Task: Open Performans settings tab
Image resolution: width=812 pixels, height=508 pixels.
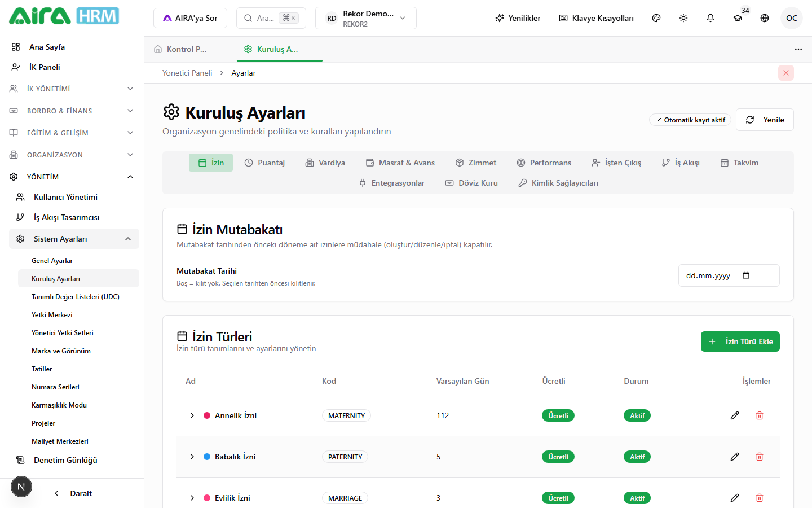Action: tap(544, 163)
